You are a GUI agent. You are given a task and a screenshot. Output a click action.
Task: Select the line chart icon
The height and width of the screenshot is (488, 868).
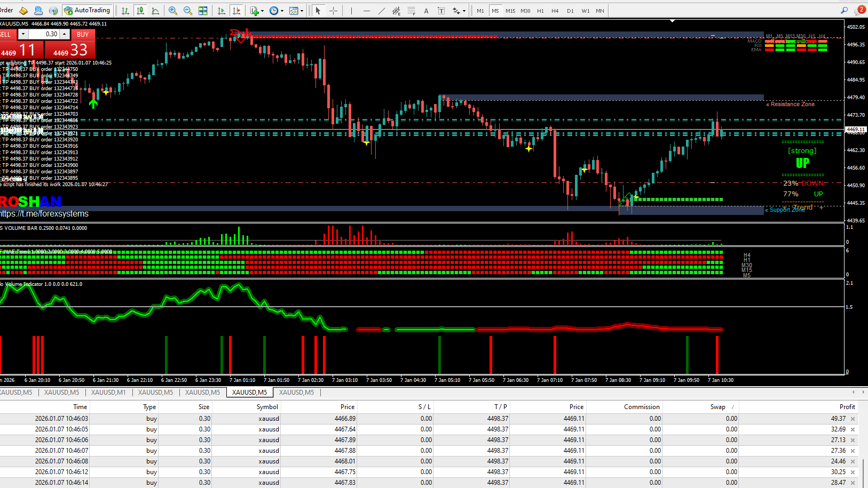[x=155, y=11]
